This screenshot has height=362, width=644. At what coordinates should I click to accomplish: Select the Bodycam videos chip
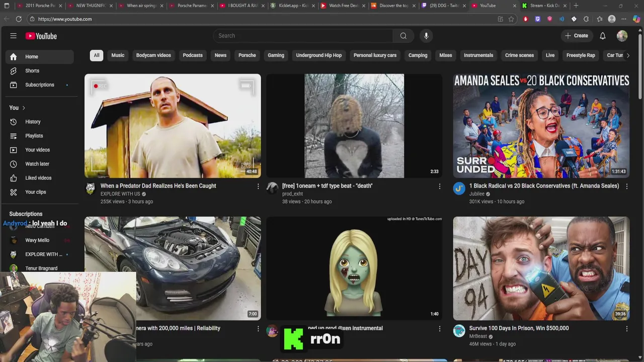point(153,55)
